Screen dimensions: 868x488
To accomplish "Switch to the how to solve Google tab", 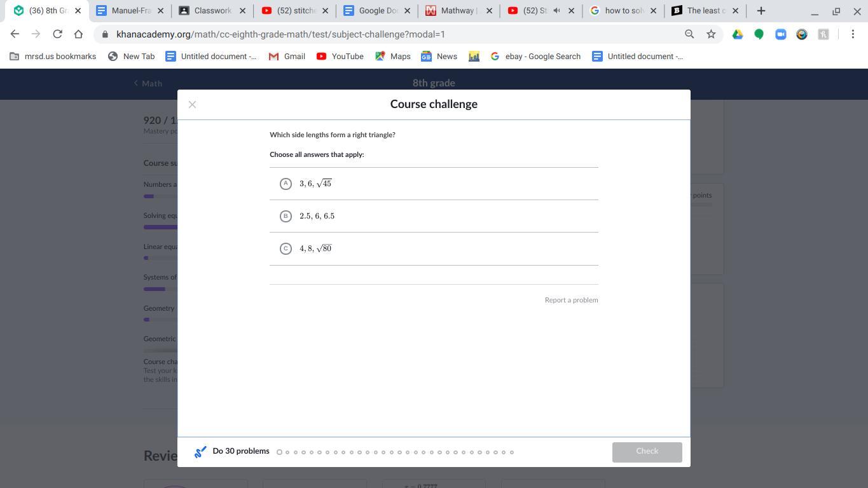I will (x=623, y=11).
